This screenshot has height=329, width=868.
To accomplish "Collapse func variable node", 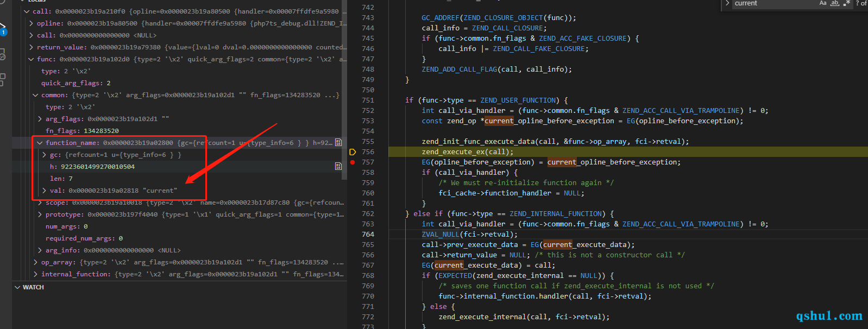I will 31,59.
